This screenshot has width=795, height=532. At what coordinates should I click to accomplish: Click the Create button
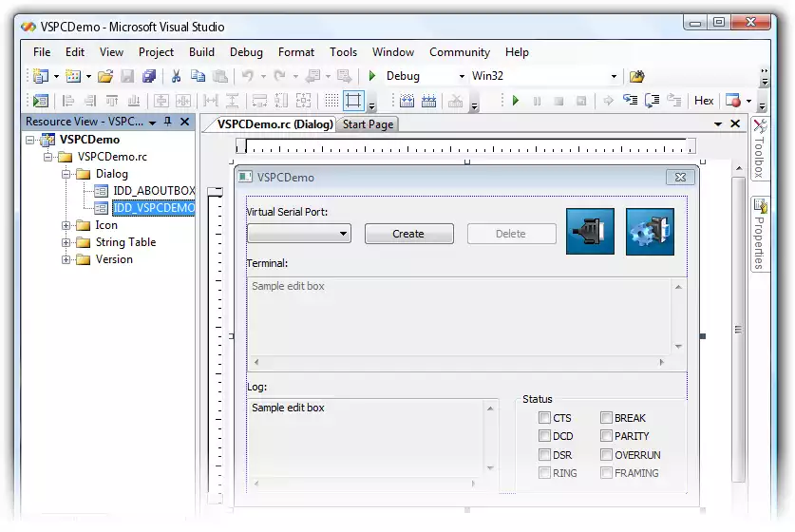[408, 234]
